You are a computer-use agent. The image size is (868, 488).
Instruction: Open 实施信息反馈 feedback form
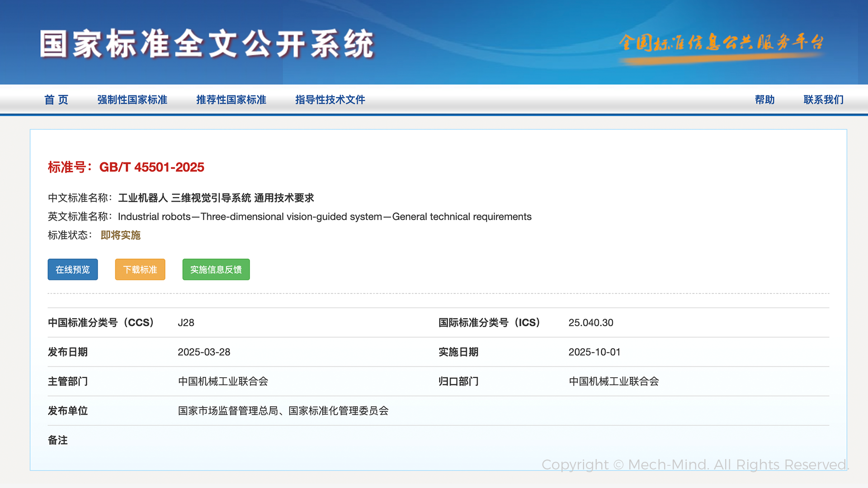point(216,269)
